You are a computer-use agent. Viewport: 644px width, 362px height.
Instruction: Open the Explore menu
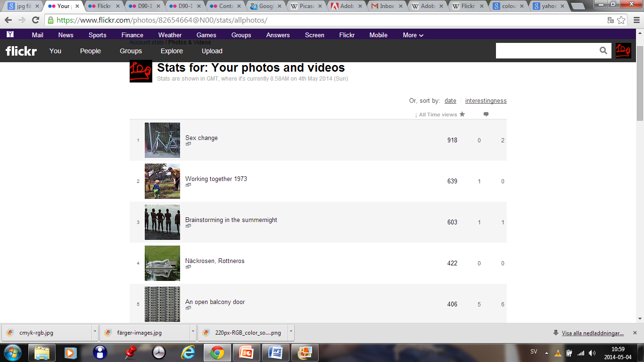(x=172, y=51)
